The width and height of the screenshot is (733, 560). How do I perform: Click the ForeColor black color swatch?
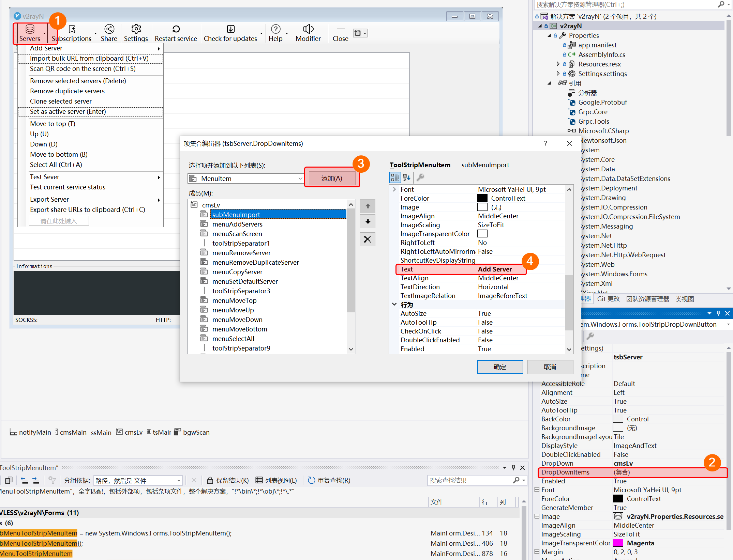pos(482,198)
